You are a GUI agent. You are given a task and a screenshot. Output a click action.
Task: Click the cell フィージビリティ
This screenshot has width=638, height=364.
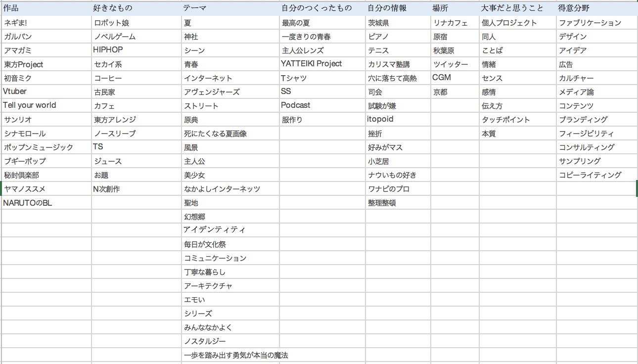597,134
